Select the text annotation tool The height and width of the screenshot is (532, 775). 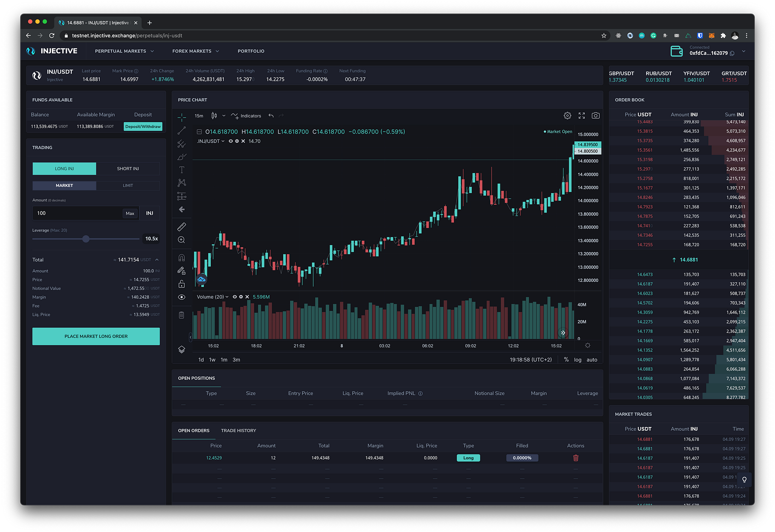[x=182, y=170]
